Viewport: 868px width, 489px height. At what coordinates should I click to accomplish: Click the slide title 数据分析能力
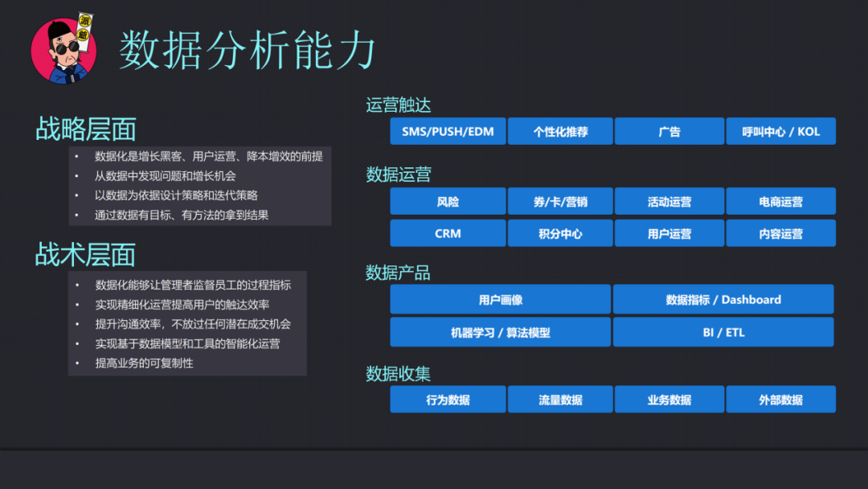point(247,50)
